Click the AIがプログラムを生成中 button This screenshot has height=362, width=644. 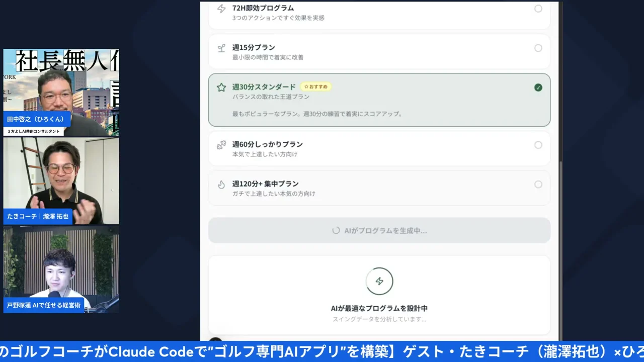tap(379, 231)
